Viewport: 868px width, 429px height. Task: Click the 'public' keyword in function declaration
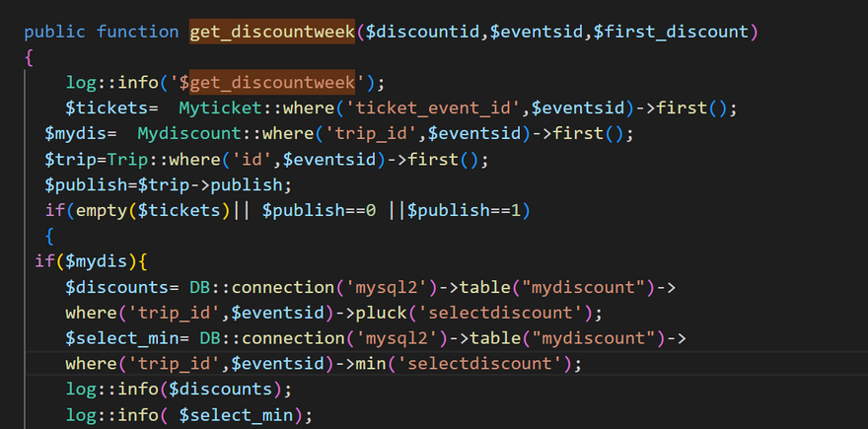[55, 32]
